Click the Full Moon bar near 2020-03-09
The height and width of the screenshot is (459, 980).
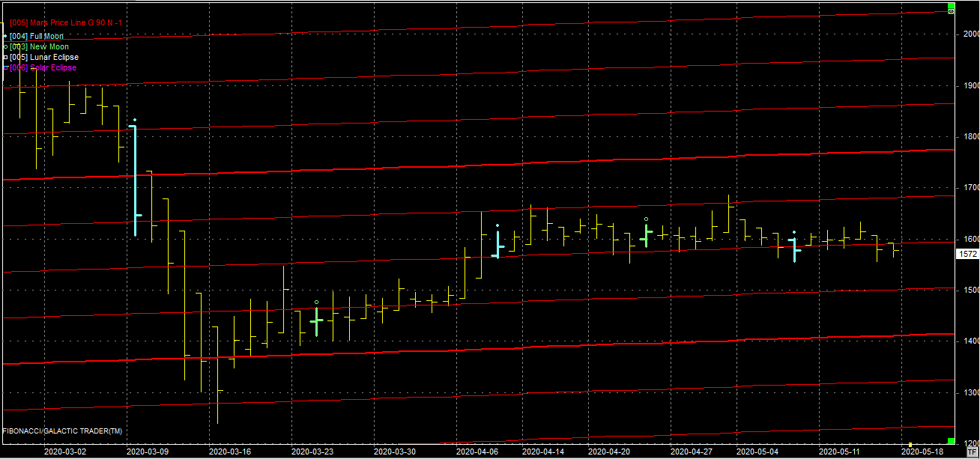135,180
